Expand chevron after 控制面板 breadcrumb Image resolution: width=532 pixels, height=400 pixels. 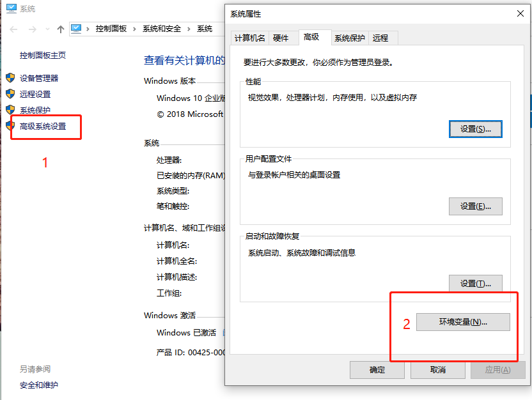(x=134, y=29)
